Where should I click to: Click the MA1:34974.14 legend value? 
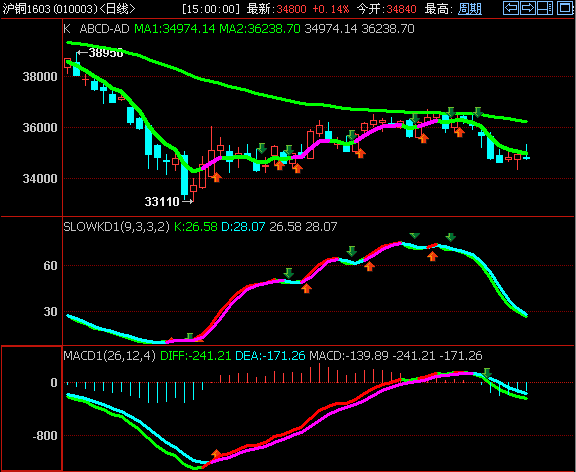pyautogui.click(x=174, y=29)
